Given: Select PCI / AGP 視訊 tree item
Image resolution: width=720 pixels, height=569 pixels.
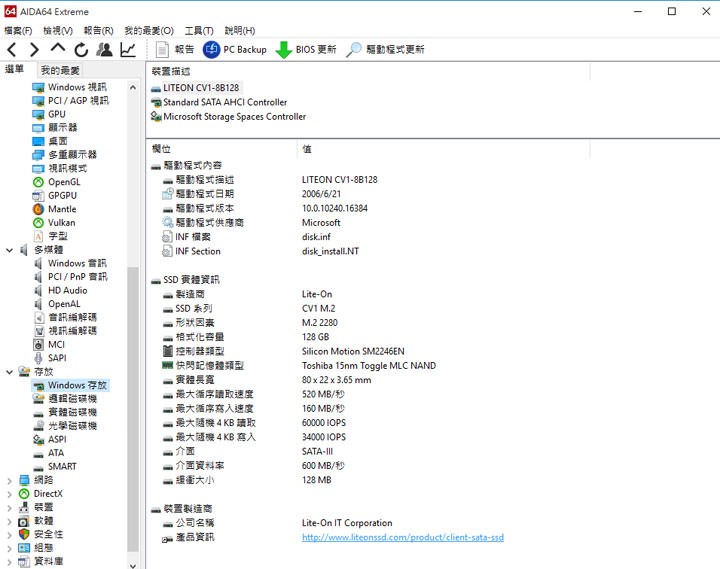Looking at the screenshot, I should click(x=78, y=101).
